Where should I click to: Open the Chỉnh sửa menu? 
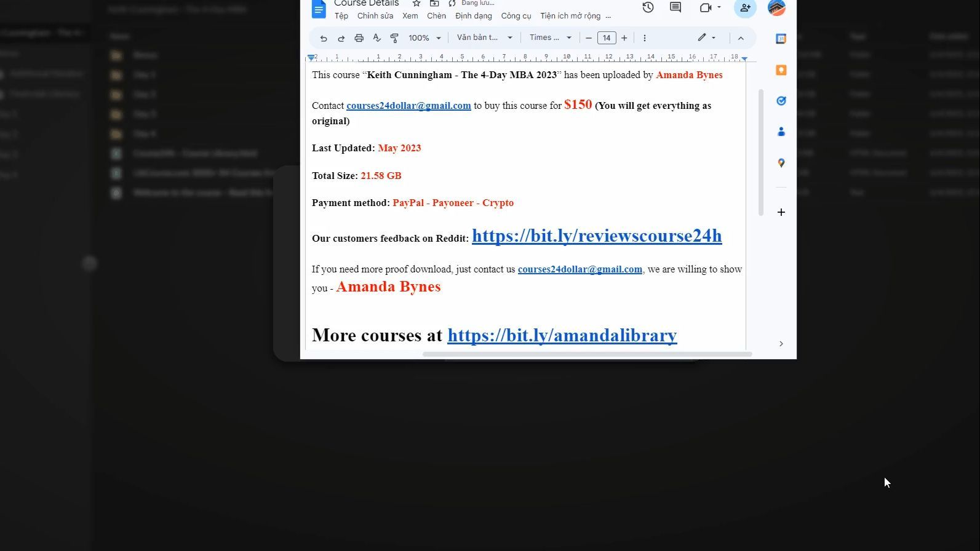click(375, 16)
